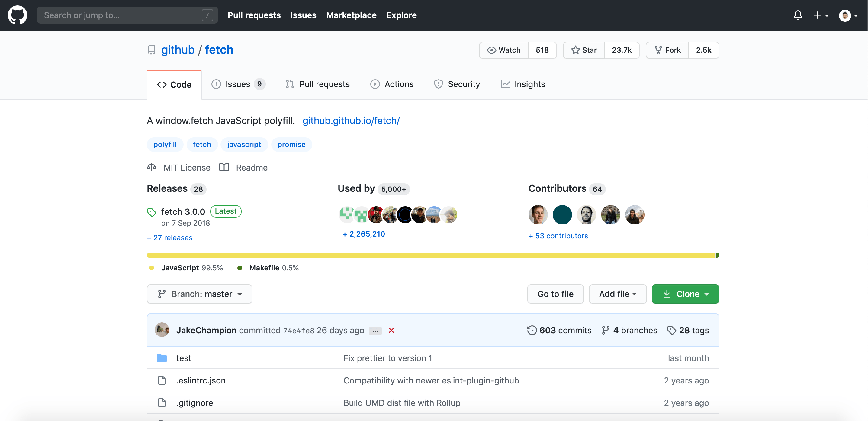Open the Marketplace menu item
This screenshot has width=868, height=421.
pos(351,15)
